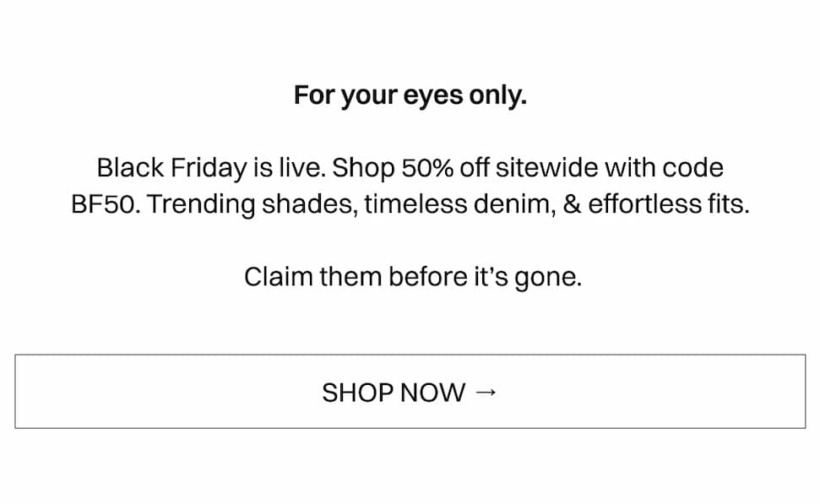This screenshot has width=820, height=504.
Task: Click the SHOP NOW button
Action: (x=410, y=392)
